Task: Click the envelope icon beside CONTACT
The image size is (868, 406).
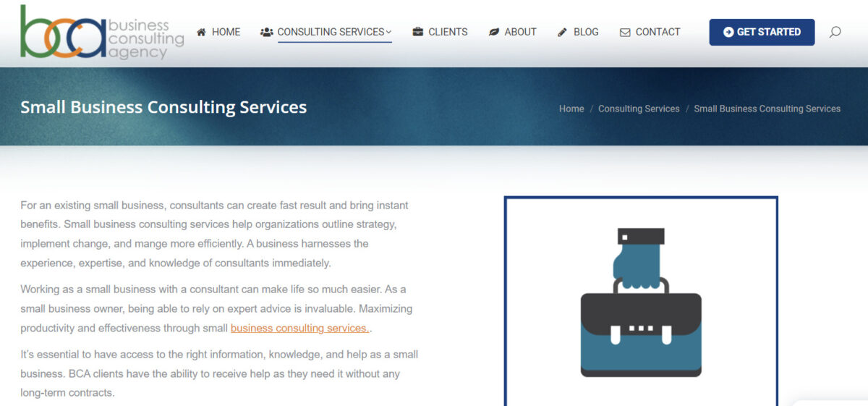Action: (x=625, y=32)
